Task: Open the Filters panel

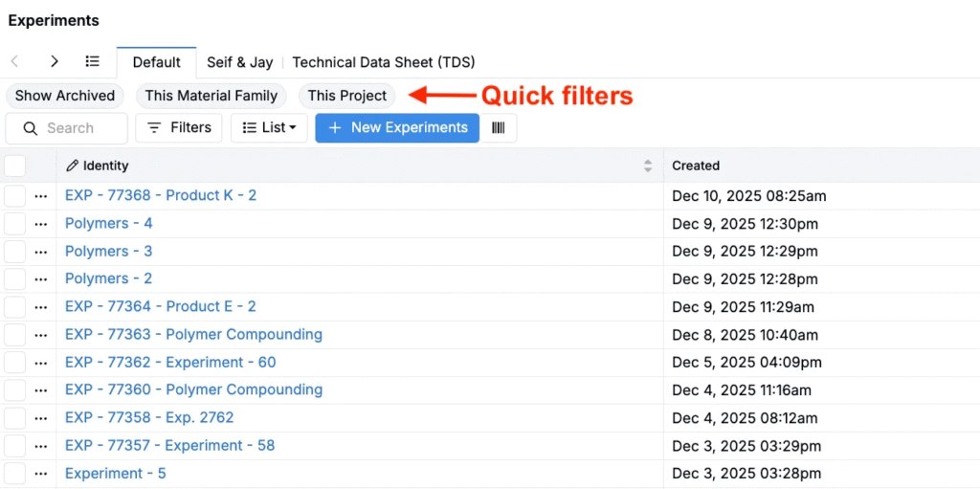Action: pyautogui.click(x=179, y=128)
